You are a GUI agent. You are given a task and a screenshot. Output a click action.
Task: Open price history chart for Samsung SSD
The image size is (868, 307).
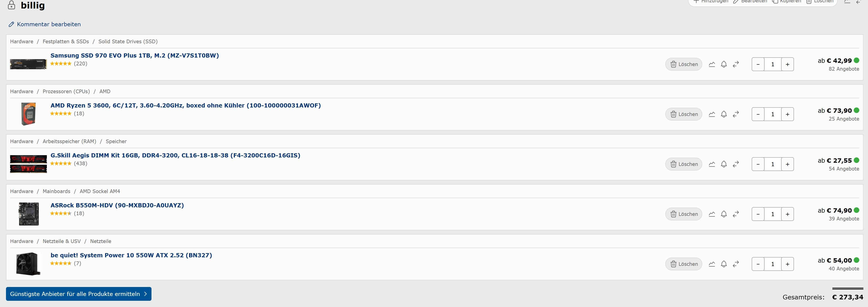pyautogui.click(x=712, y=64)
